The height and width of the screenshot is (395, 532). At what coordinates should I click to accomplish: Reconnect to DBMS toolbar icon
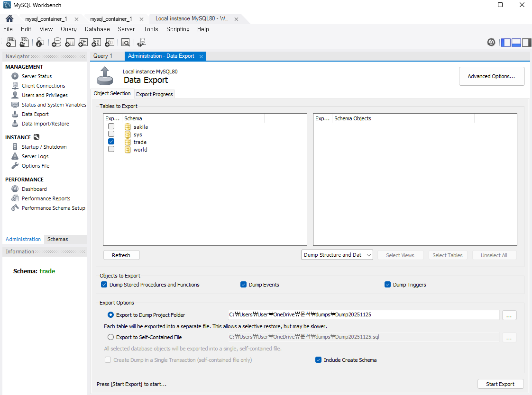[x=141, y=42]
